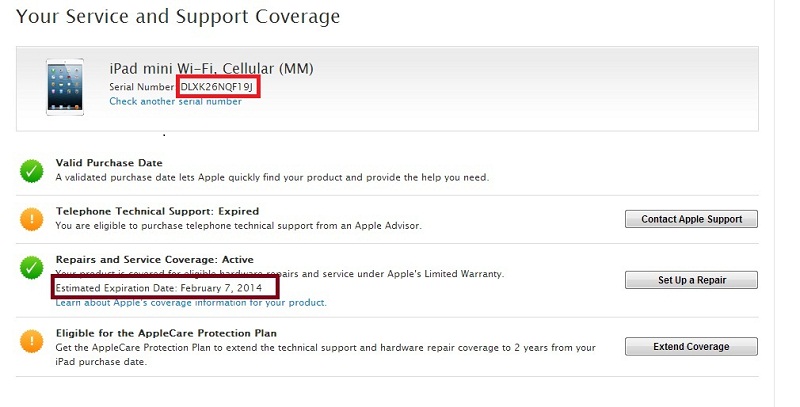This screenshot has height=407, width=800.
Task: Click the iPad mini product thumbnail
Action: pyautogui.click(x=65, y=87)
